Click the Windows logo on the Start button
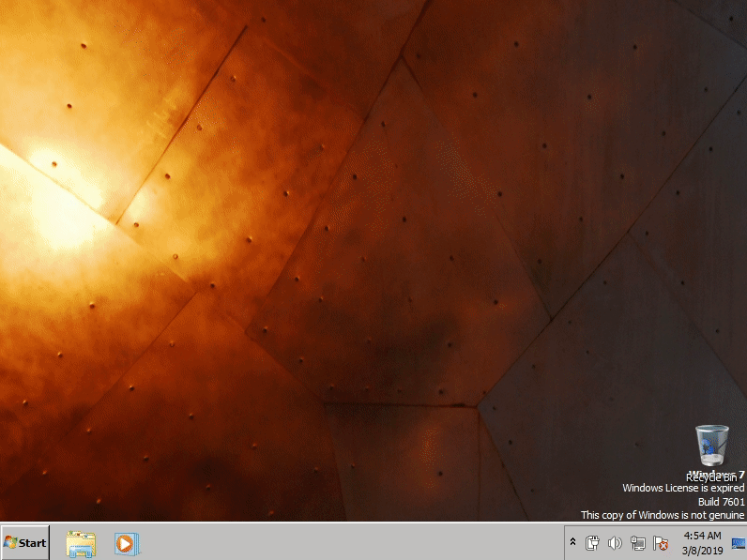This screenshot has width=747, height=560. point(12,542)
